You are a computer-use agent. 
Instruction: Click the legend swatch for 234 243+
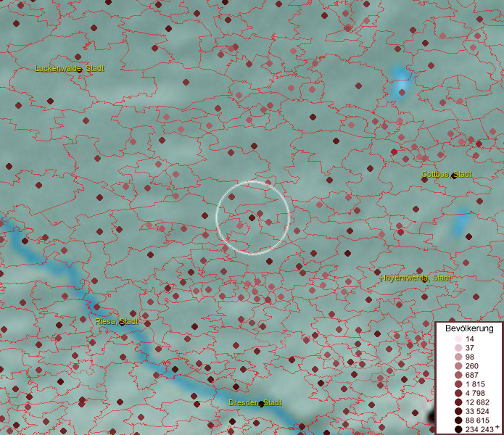click(x=458, y=429)
